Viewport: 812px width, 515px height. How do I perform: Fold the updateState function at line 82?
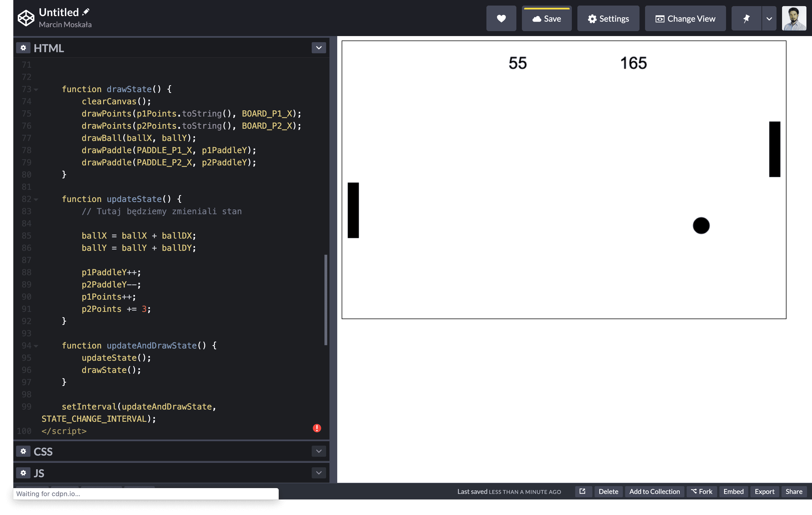(x=36, y=200)
